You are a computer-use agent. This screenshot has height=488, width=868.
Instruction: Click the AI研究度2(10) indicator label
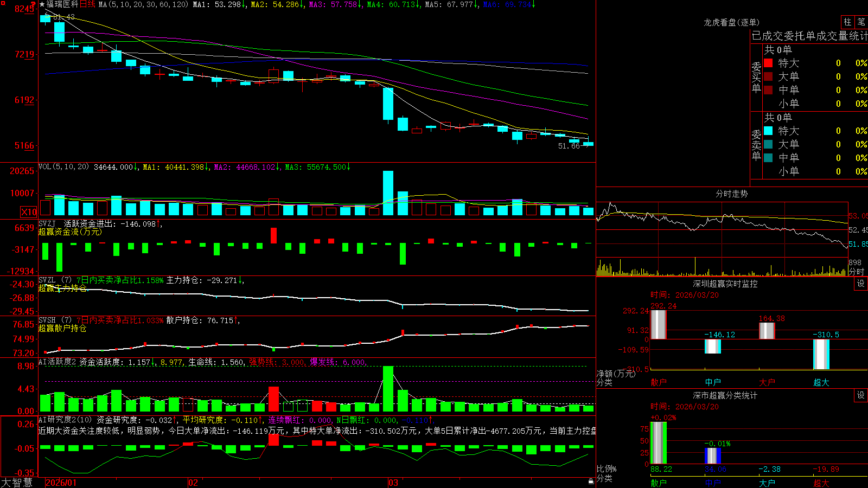click(65, 420)
